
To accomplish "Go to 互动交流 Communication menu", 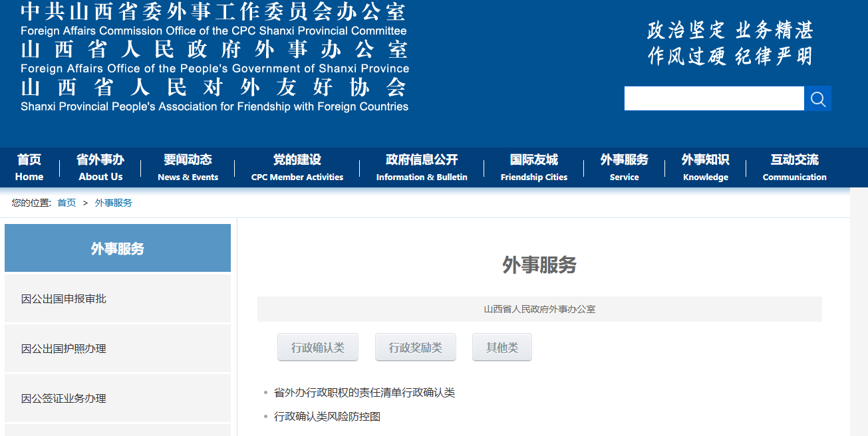I will 794,167.
